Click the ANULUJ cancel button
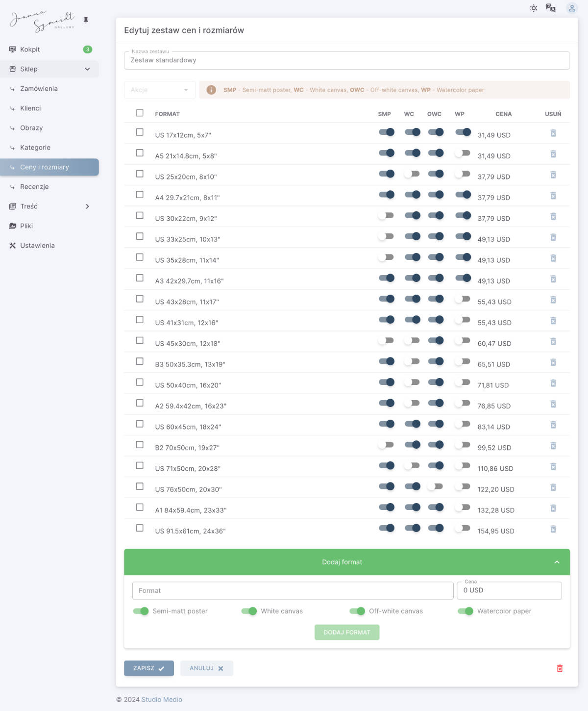This screenshot has height=711, width=588. tap(207, 668)
